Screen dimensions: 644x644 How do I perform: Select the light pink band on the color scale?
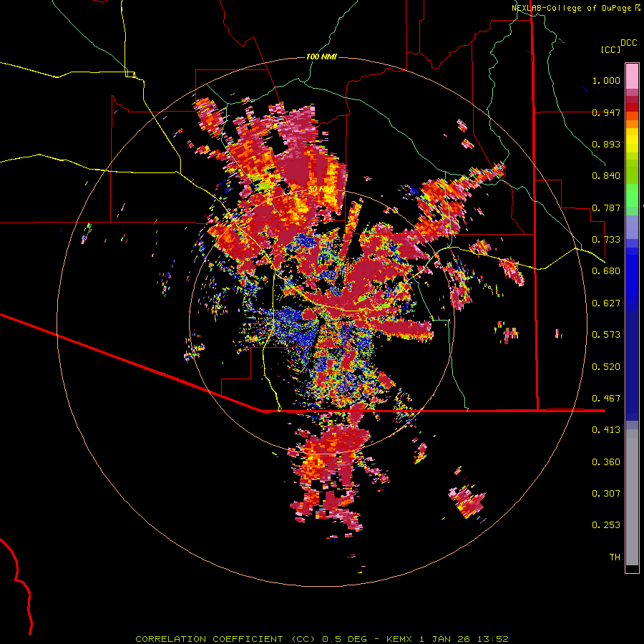pyautogui.click(x=632, y=76)
